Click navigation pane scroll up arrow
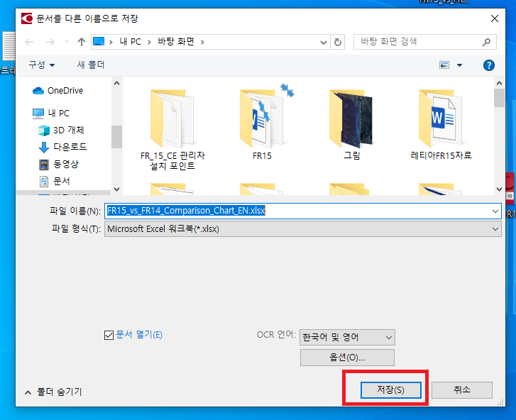The width and height of the screenshot is (516, 420). [116, 83]
